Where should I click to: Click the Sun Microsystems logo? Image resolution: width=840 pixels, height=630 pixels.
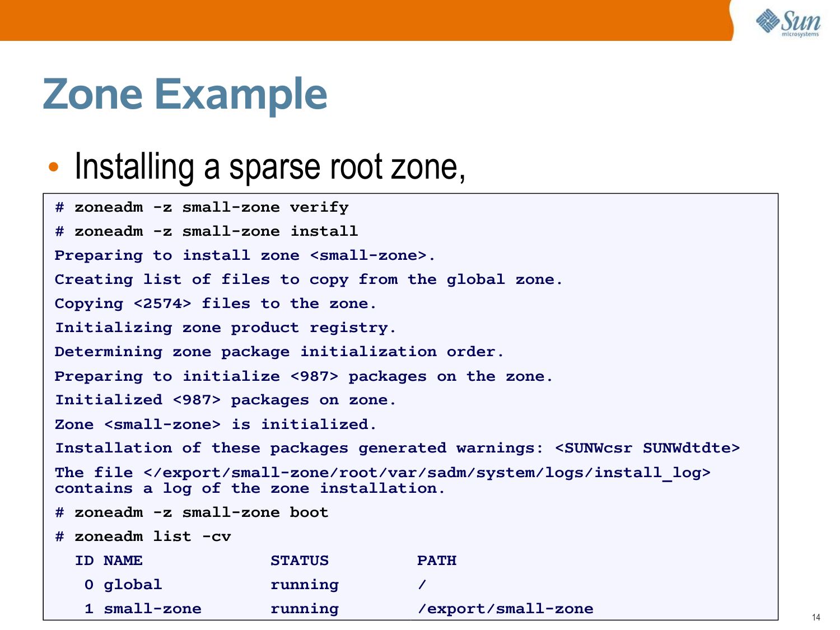(x=788, y=23)
